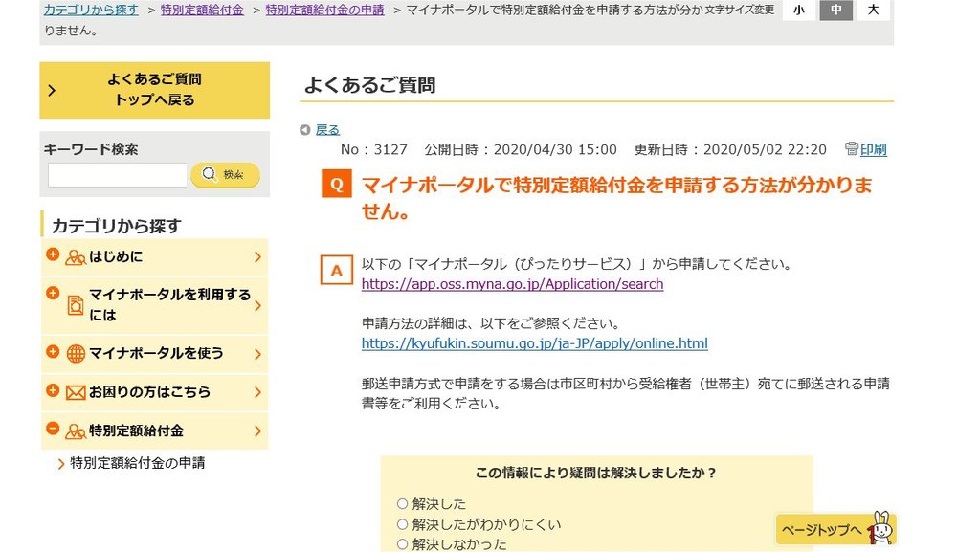The image size is (980, 552).
Task: Click この情報により疑問は解決しましたか？ text
Action: 596,473
